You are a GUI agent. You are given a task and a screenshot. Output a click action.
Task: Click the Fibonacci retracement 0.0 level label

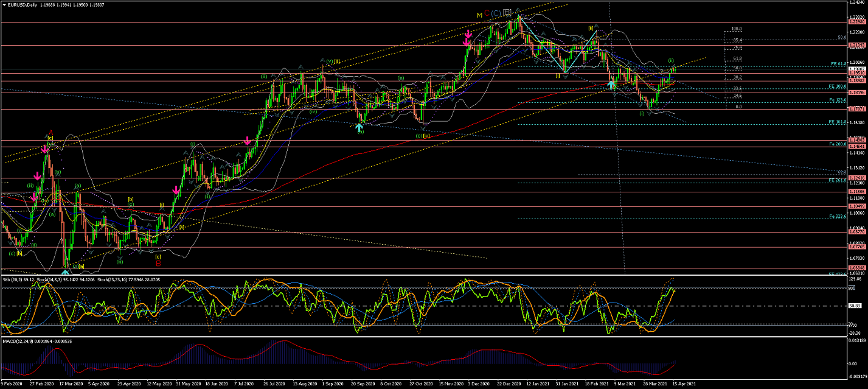(738, 107)
